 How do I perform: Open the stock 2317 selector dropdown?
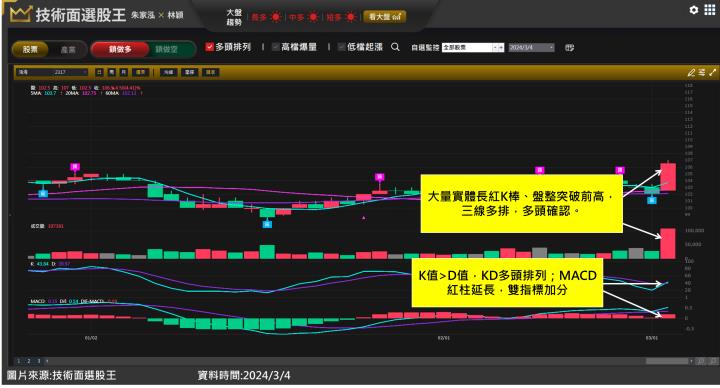point(51,72)
